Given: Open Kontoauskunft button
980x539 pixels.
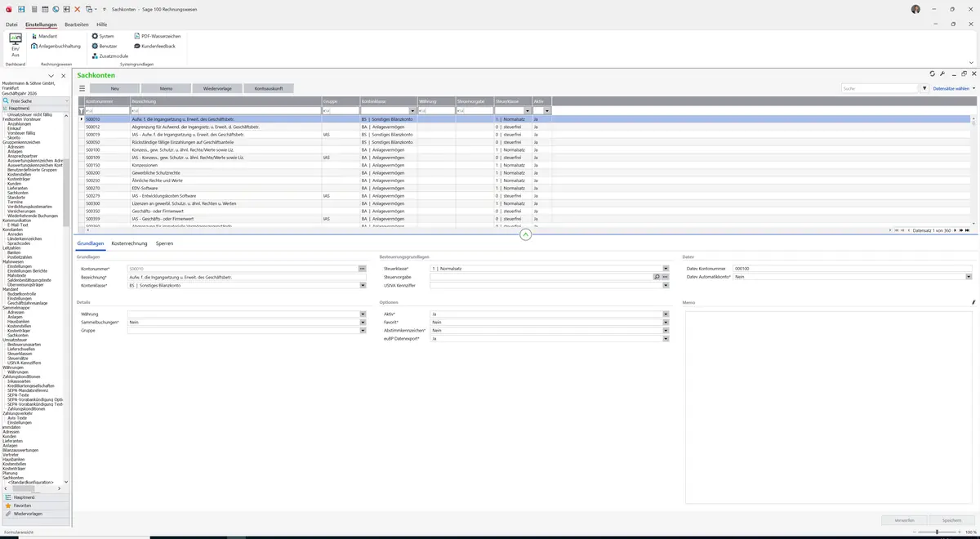Looking at the screenshot, I should pyautogui.click(x=269, y=88).
